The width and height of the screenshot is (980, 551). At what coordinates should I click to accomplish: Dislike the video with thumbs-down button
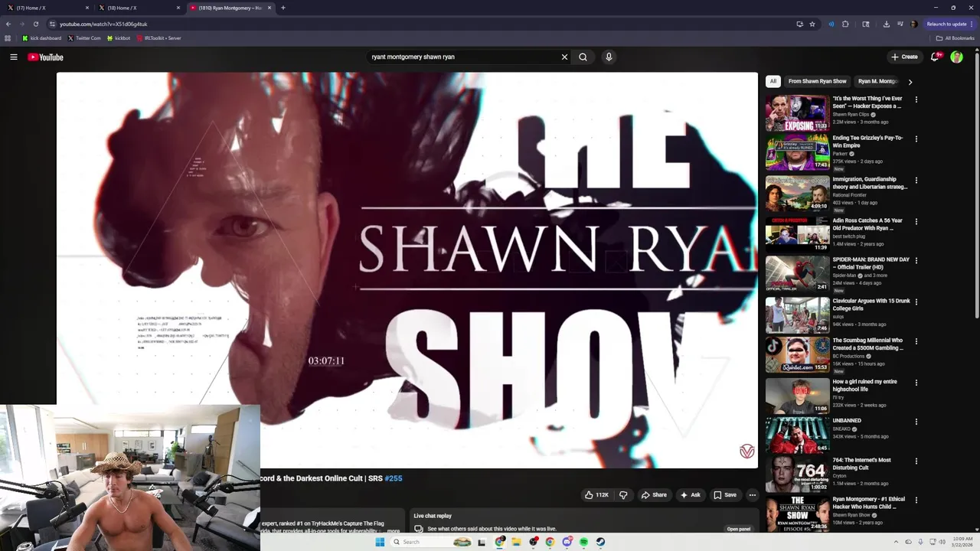click(623, 494)
